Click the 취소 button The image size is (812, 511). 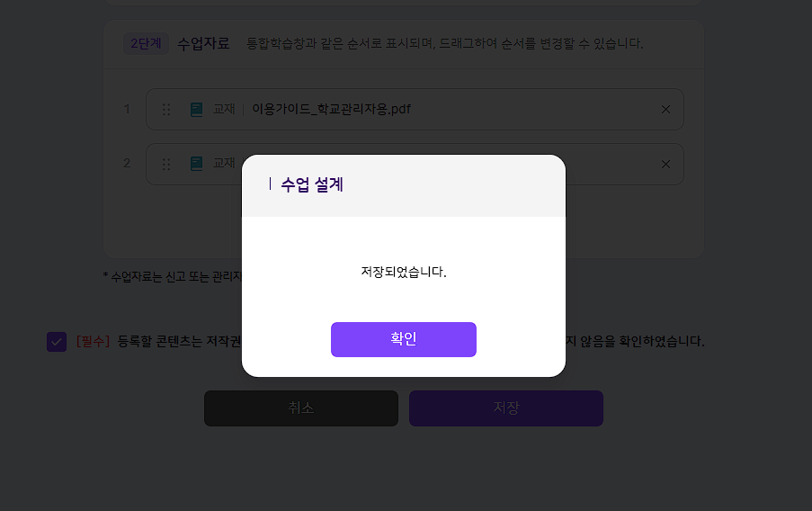pyautogui.click(x=301, y=408)
